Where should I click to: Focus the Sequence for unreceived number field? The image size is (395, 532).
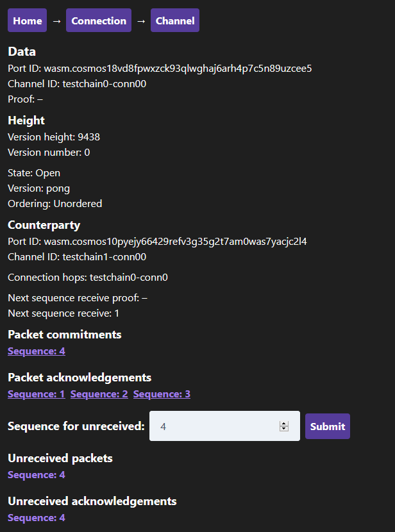tap(224, 426)
